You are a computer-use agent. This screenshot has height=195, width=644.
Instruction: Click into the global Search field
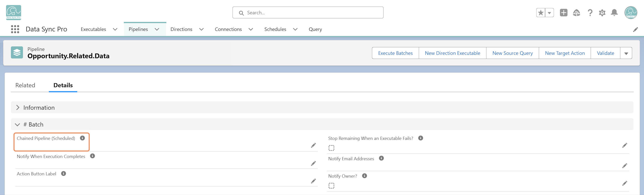click(308, 13)
